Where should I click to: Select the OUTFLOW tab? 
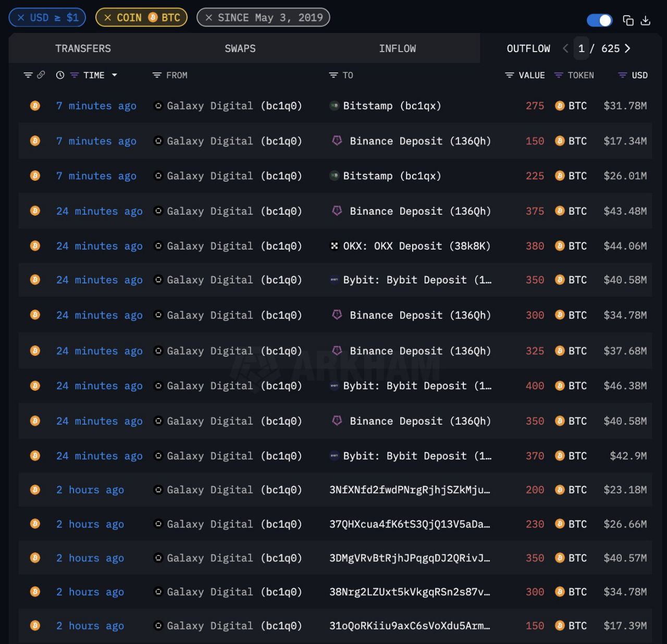coord(528,48)
